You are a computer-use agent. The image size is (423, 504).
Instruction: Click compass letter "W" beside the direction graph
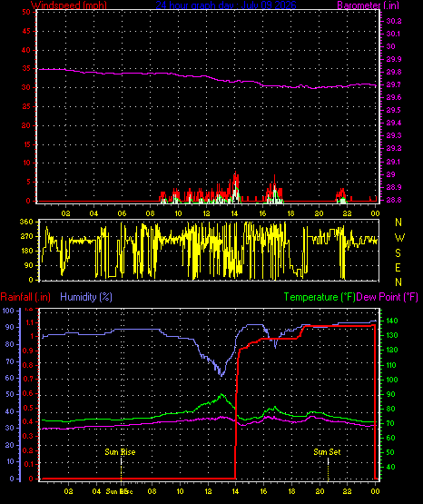[x=399, y=238]
